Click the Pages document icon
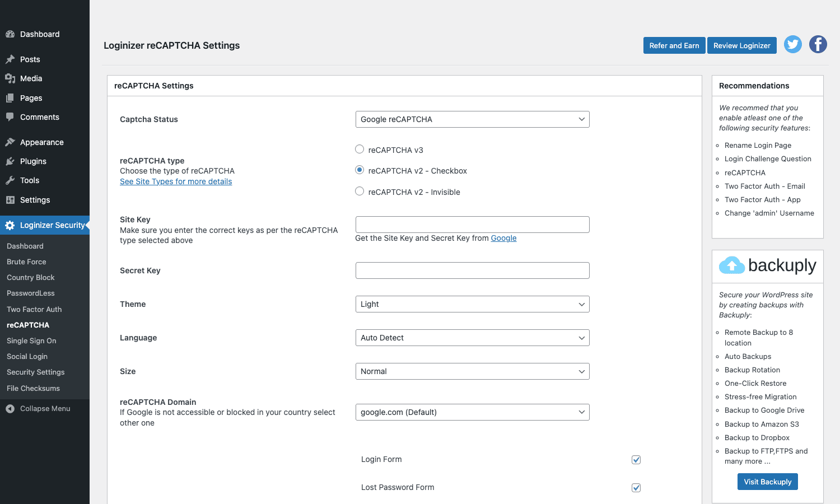The height and width of the screenshot is (504, 840). point(10,98)
